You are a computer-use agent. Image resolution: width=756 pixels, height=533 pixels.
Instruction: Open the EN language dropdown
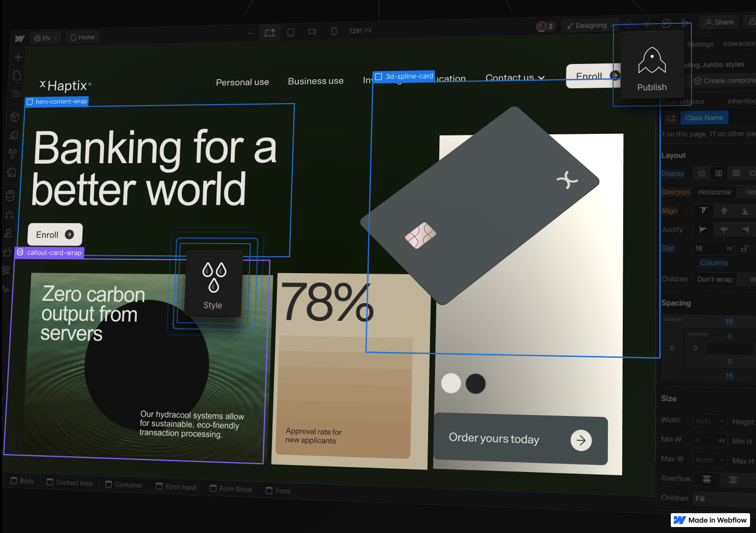tap(45, 38)
